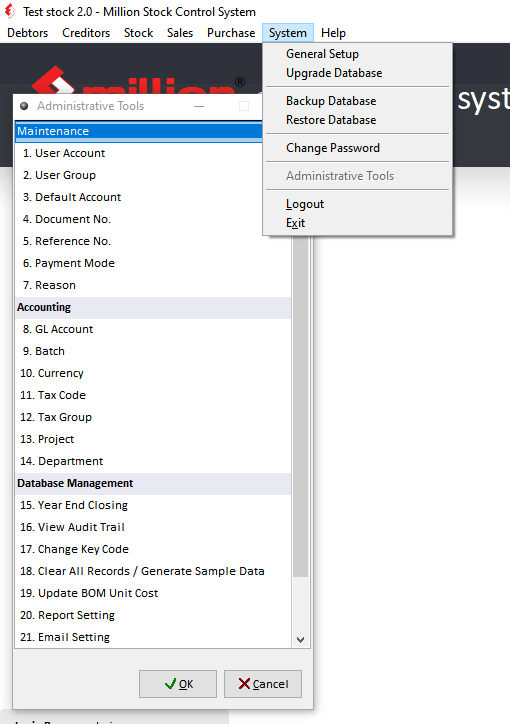Screen dimensions: 510x724
Task: Minimize the Administrative Tools window
Action: [x=199, y=106]
